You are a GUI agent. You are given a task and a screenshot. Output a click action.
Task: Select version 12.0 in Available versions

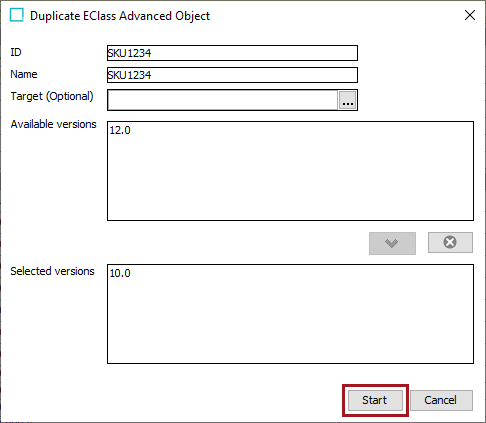[120, 130]
